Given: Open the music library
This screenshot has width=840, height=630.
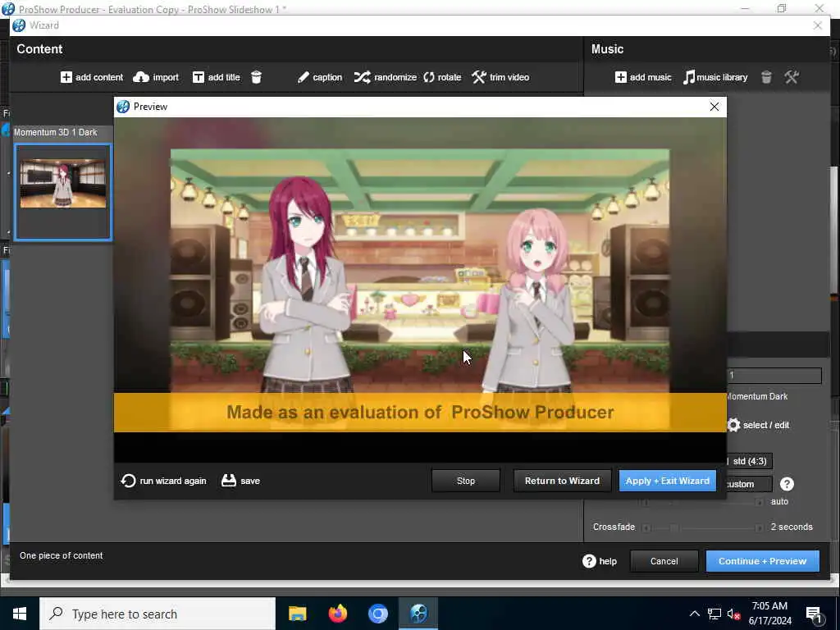Looking at the screenshot, I should 715,77.
